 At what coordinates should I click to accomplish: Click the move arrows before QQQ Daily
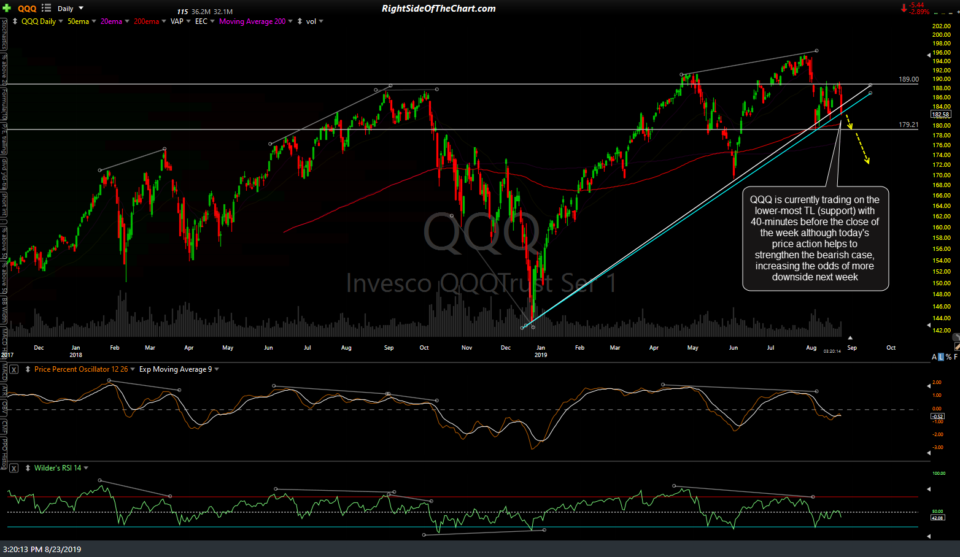click(15, 21)
